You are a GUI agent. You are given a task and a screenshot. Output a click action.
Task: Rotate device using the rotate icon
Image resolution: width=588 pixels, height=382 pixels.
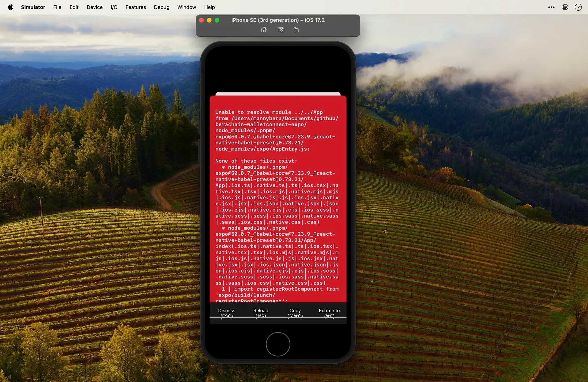click(x=296, y=30)
